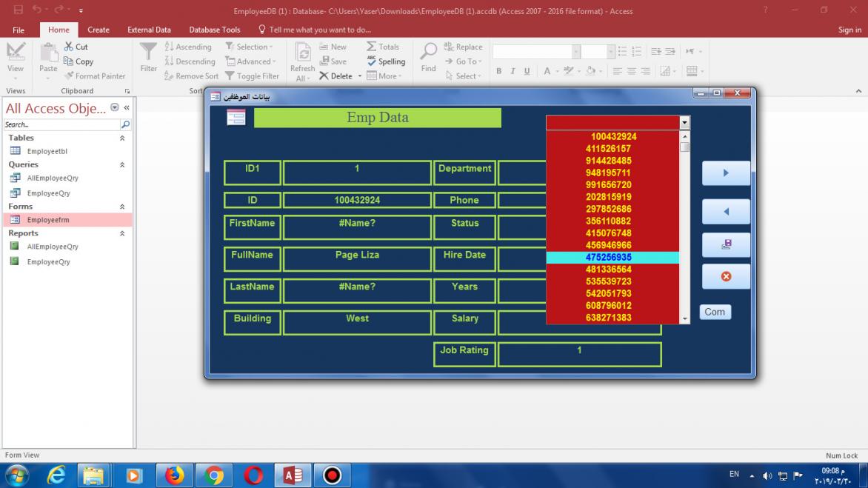Open the font name combo box
Viewport: 868px width, 488px height.
pyautogui.click(x=536, y=51)
